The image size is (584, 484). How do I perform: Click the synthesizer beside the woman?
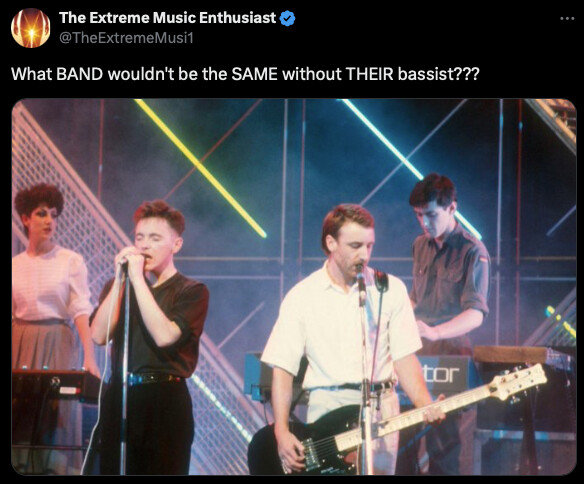[x=56, y=385]
